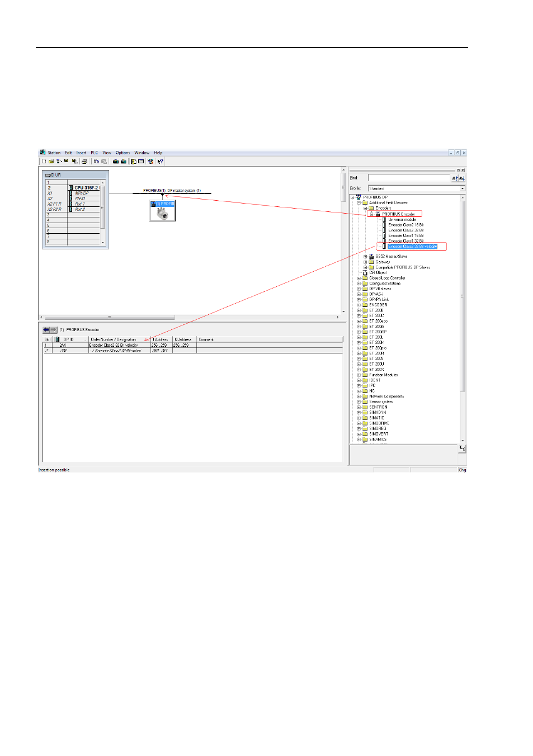The width and height of the screenshot is (533, 756).
Task: Click the I Address column header
Action: pos(161,339)
